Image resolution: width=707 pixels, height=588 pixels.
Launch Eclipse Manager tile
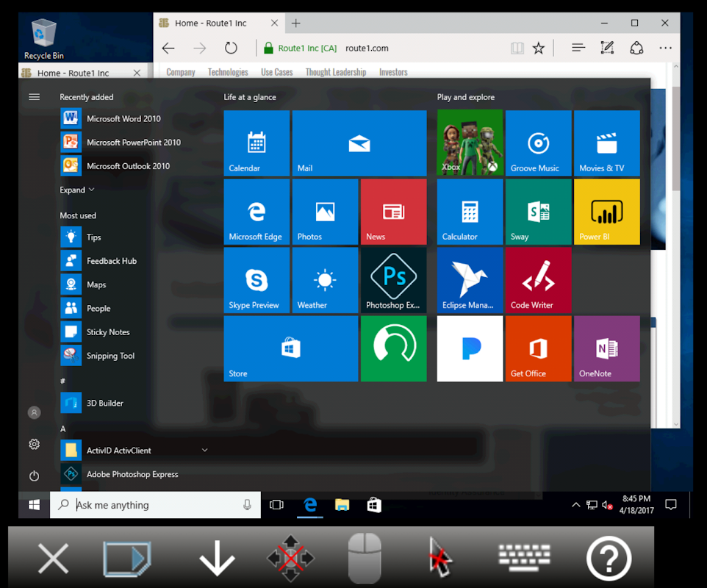click(x=470, y=280)
